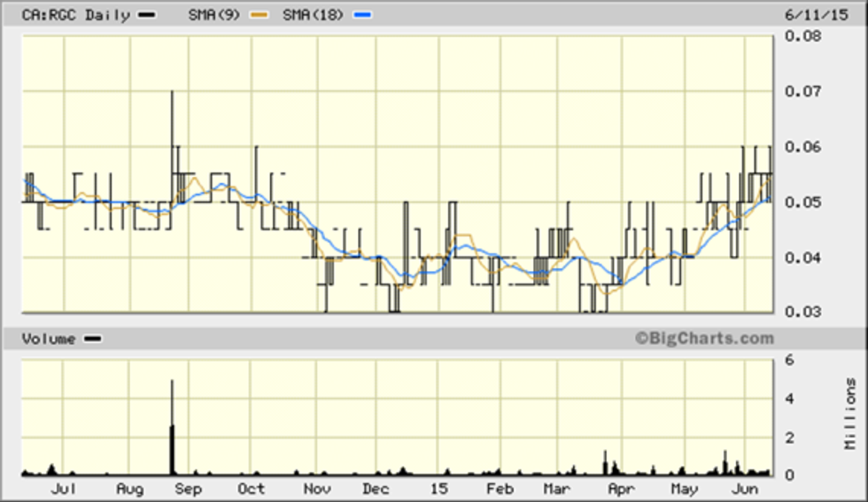Select the CA:RGC Daily ticker label
868x502 pixels.
coord(75,16)
